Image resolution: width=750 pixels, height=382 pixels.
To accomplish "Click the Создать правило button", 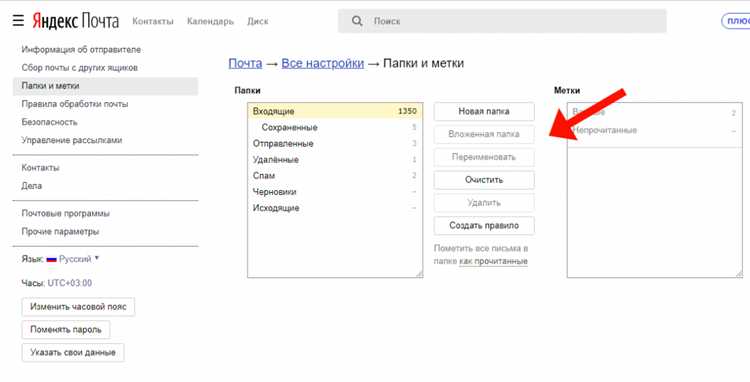I will coord(484,226).
